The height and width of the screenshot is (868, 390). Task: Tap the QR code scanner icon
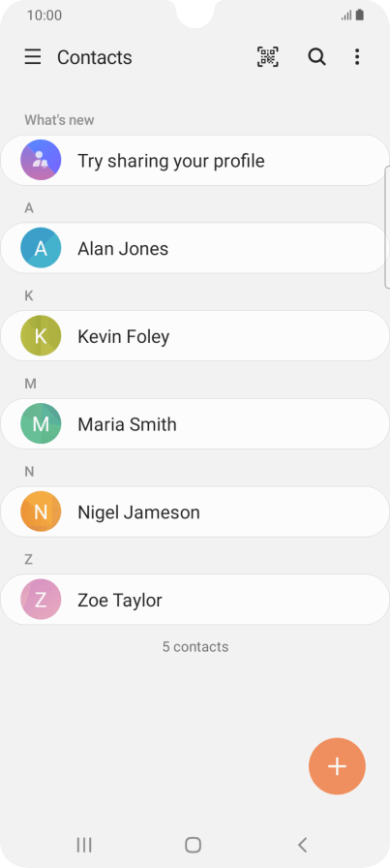tap(268, 57)
